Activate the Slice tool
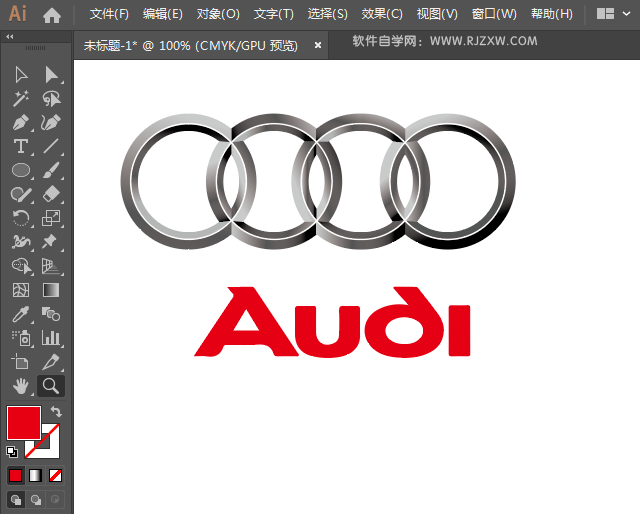The image size is (640, 514). tap(51, 362)
